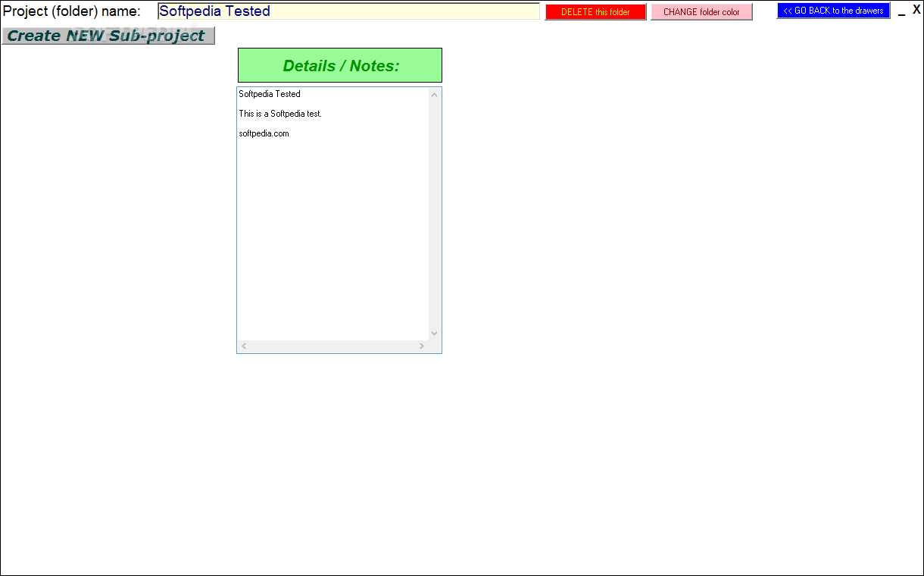
Task: Click the Details / Notes header
Action: pyautogui.click(x=340, y=65)
